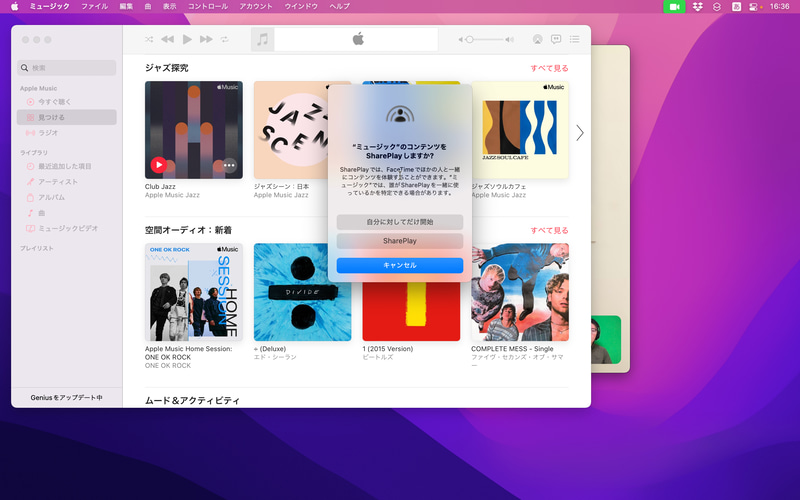Open the ウインドウ menu
The width and height of the screenshot is (800, 500).
(x=301, y=6)
